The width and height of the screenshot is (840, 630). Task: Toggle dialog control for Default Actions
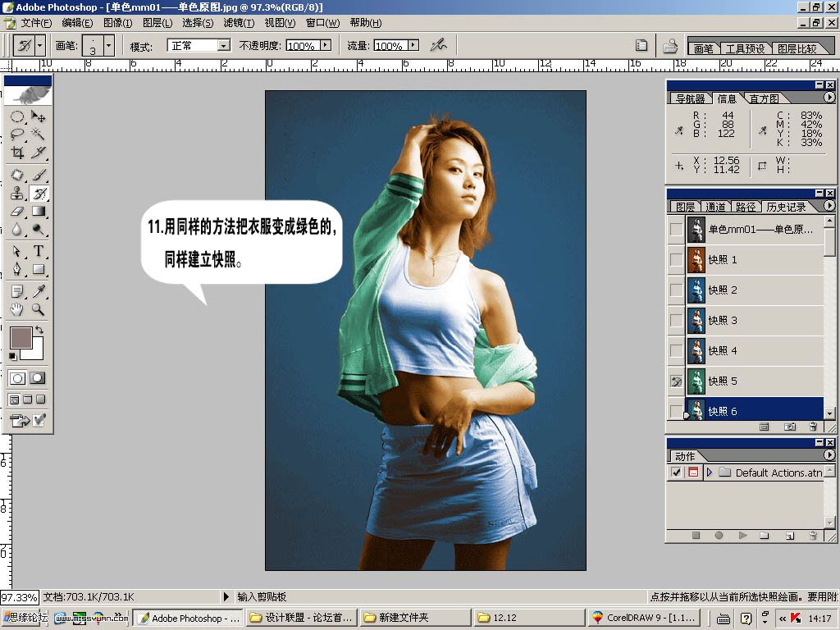[x=693, y=472]
